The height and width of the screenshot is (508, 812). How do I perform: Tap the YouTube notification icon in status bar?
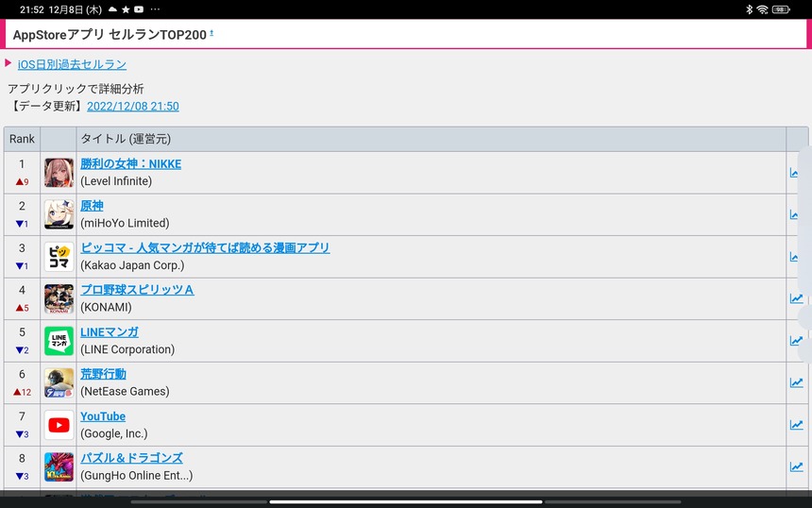click(139, 9)
